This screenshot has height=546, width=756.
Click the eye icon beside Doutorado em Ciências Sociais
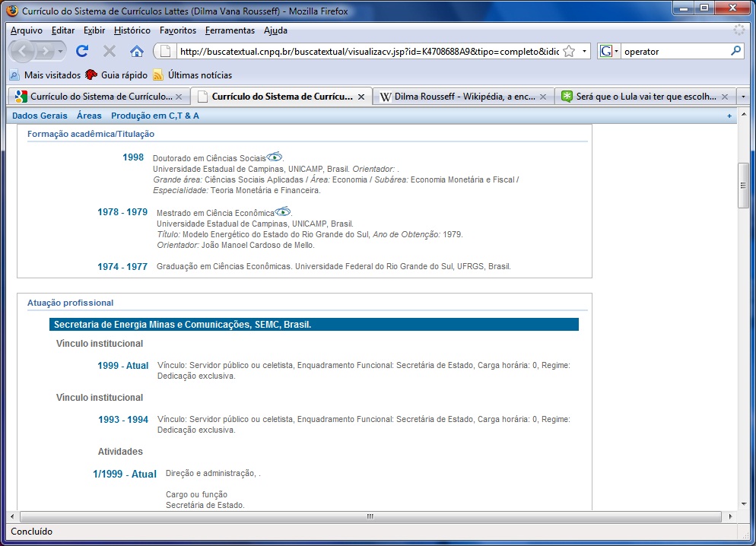[275, 157]
